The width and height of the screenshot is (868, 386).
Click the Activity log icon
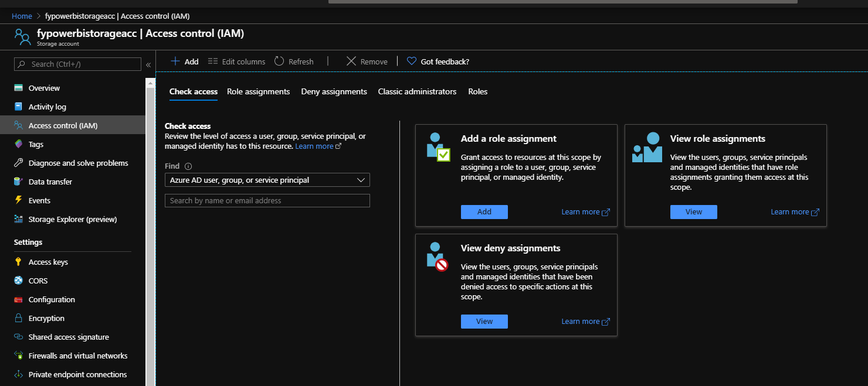coord(19,107)
